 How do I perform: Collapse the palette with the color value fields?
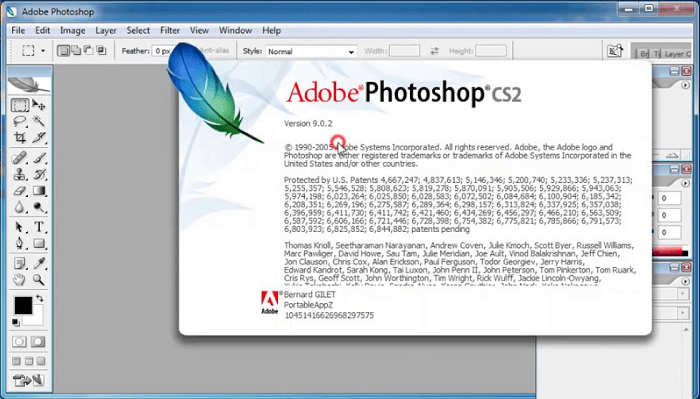(674, 169)
